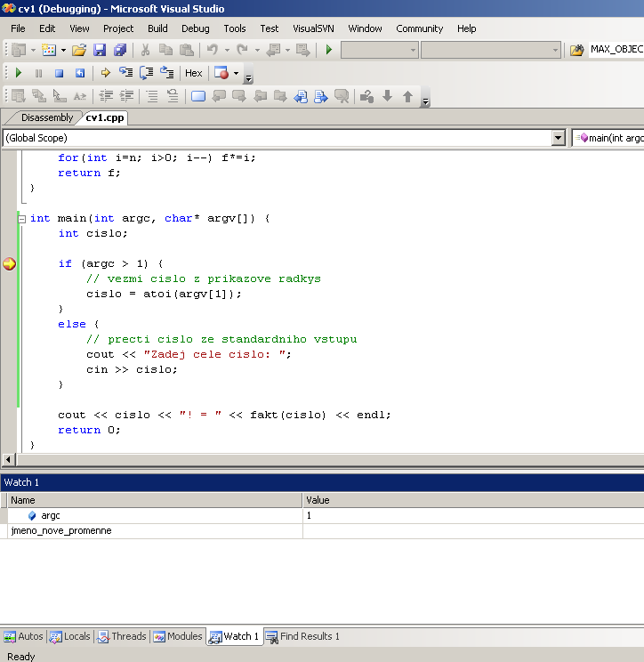Open the Debug menu
Viewport: 644px width, 662px height.
tap(196, 28)
